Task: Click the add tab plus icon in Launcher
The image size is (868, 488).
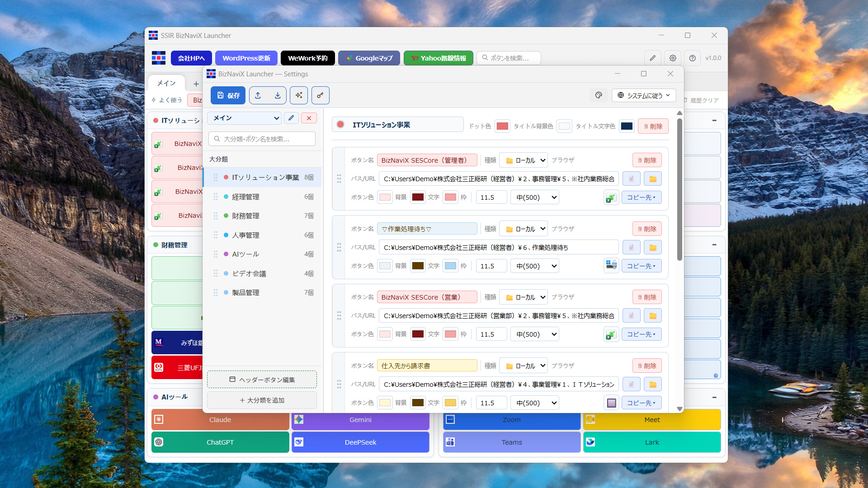Action: point(196,84)
